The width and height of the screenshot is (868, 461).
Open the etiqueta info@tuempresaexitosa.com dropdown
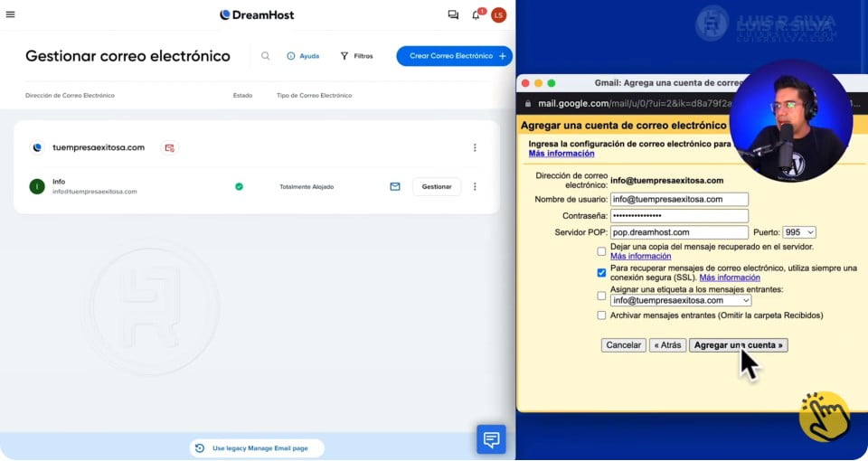click(x=681, y=300)
